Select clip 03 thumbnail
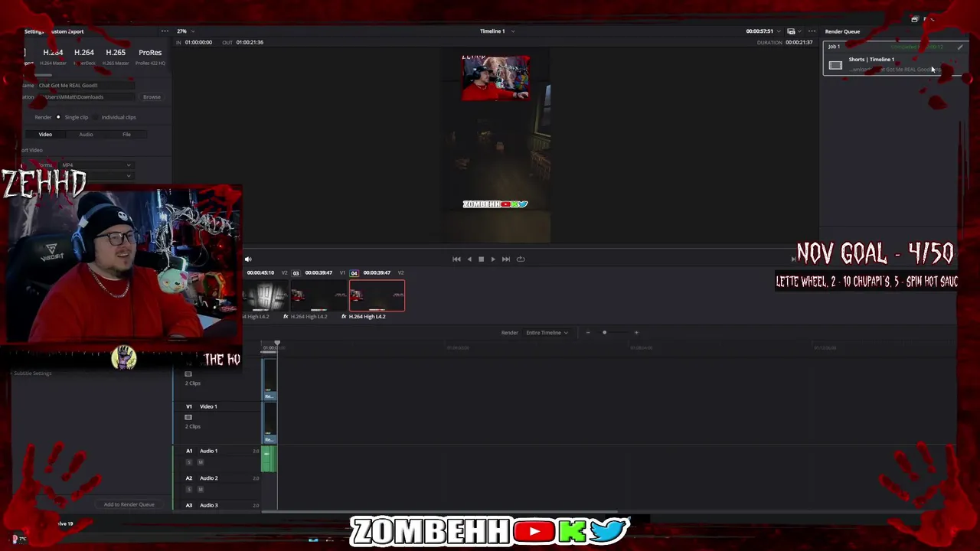The width and height of the screenshot is (980, 551). pyautogui.click(x=319, y=295)
